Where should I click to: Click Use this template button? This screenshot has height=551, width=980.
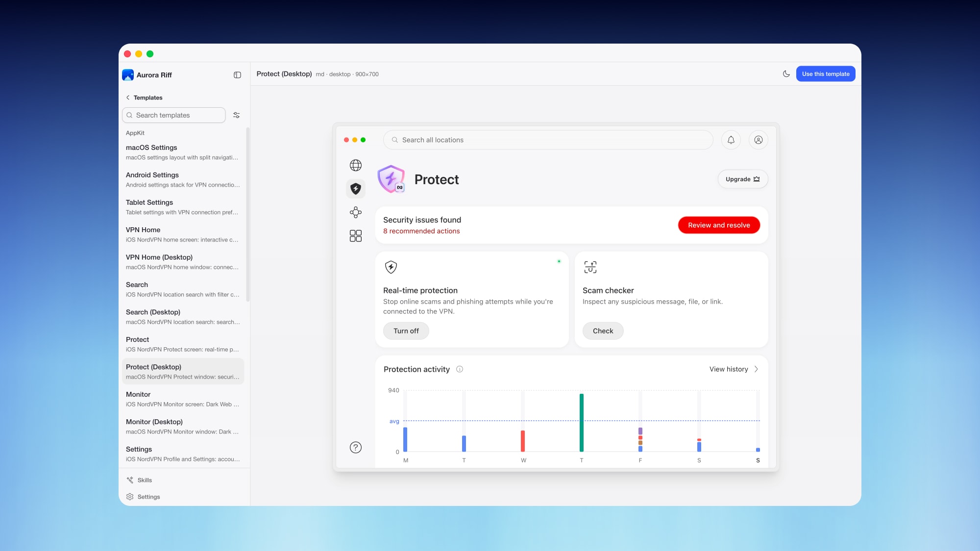click(826, 74)
